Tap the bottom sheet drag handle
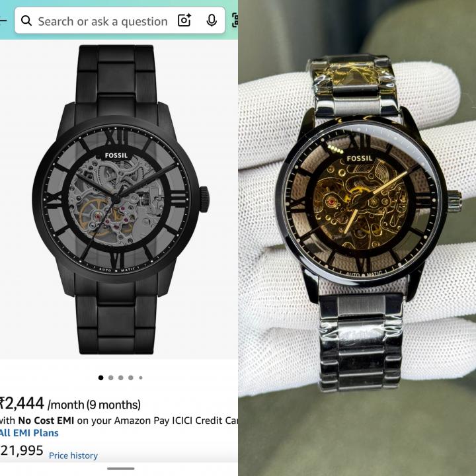This screenshot has width=476, height=476. (x=120, y=469)
